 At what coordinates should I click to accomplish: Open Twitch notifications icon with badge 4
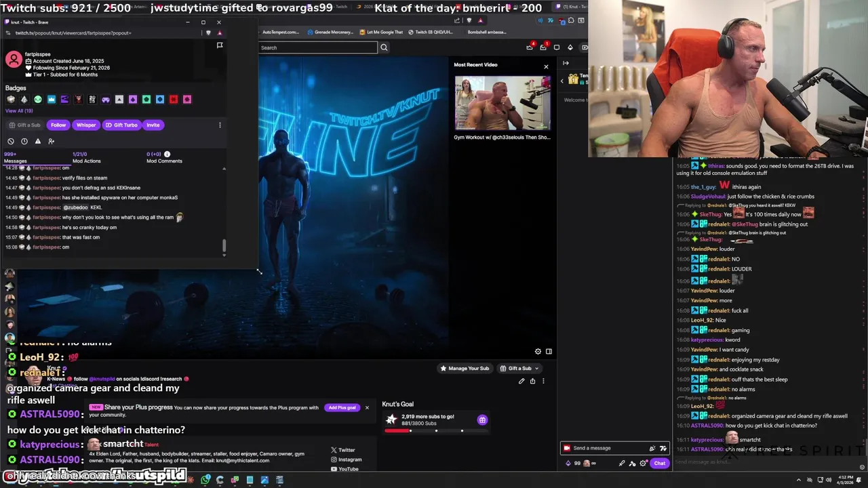click(530, 47)
